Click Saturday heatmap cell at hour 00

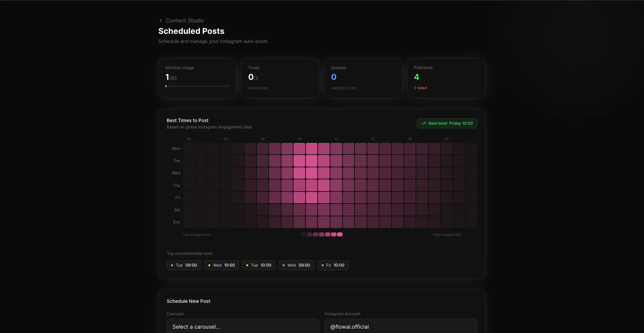tap(189, 210)
